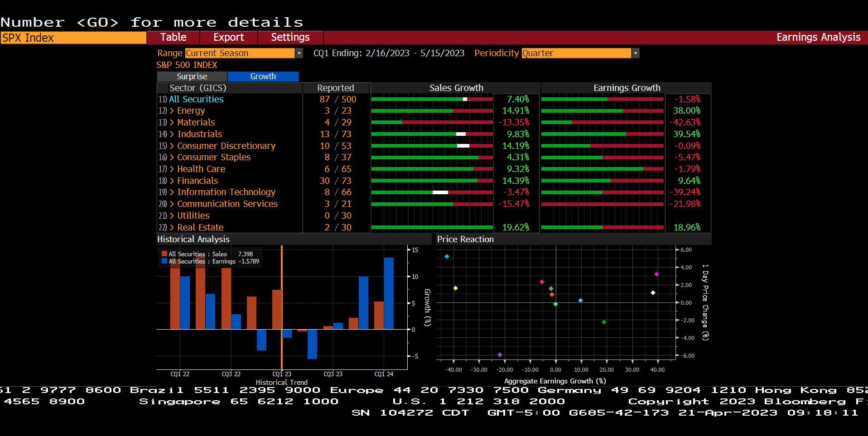The height and width of the screenshot is (436, 868).
Task: Click the Earnings Analysis screen title
Action: pos(818,37)
